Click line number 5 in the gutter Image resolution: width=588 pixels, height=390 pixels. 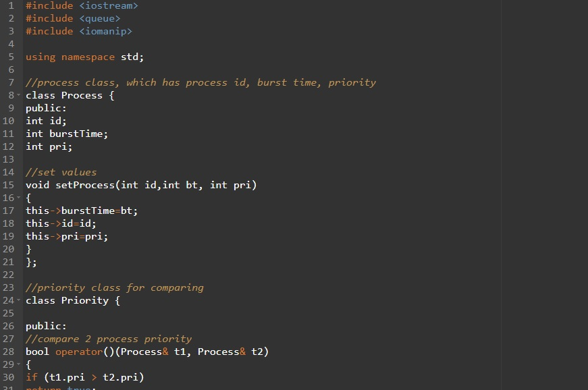[11, 57]
